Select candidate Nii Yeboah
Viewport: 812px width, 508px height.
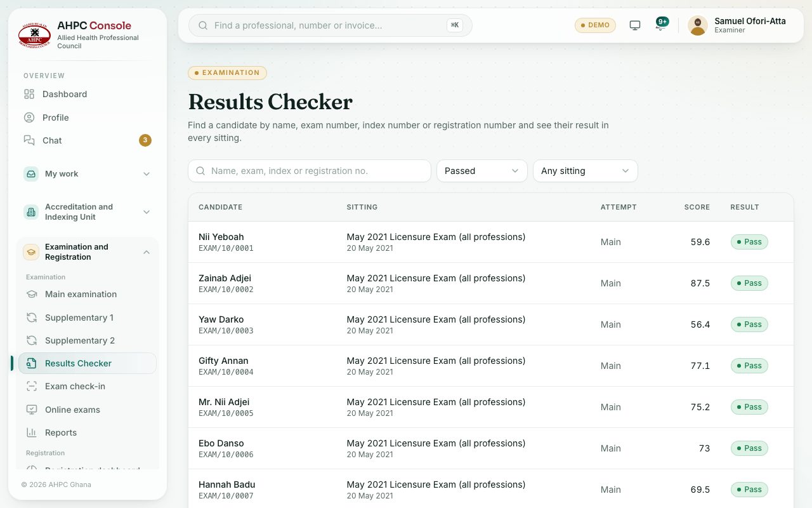click(x=221, y=237)
